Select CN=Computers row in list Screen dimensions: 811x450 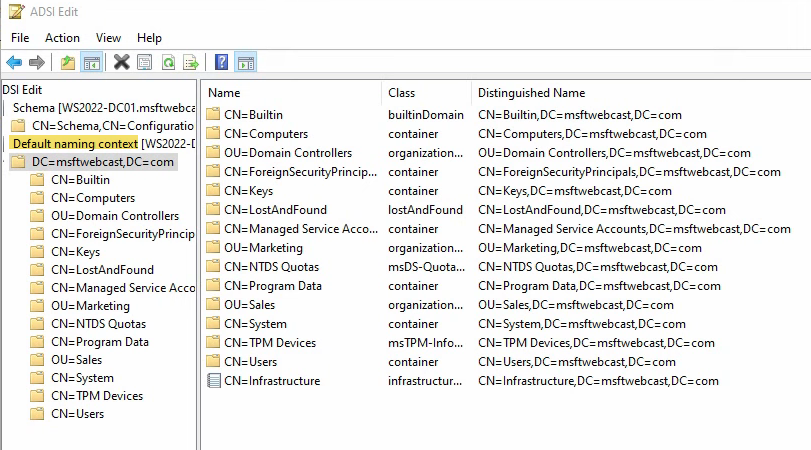[266, 133]
